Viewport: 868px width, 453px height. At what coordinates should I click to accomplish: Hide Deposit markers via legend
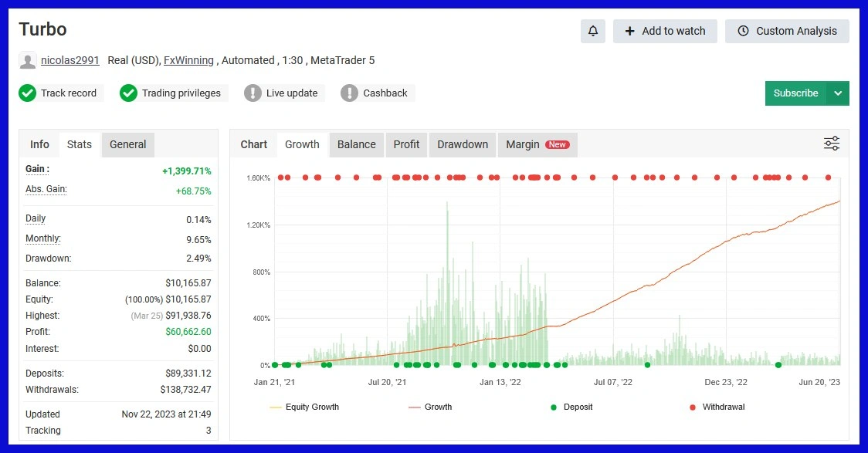[x=571, y=407]
